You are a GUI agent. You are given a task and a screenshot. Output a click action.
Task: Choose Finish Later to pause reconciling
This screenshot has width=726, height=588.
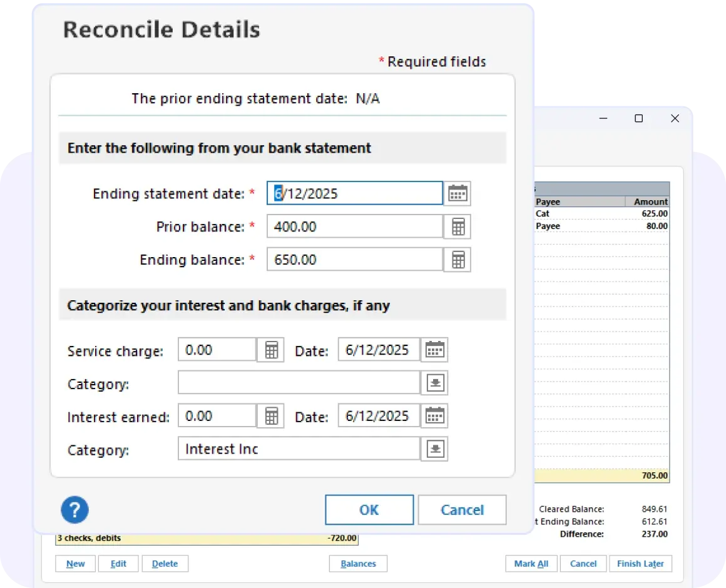click(641, 563)
